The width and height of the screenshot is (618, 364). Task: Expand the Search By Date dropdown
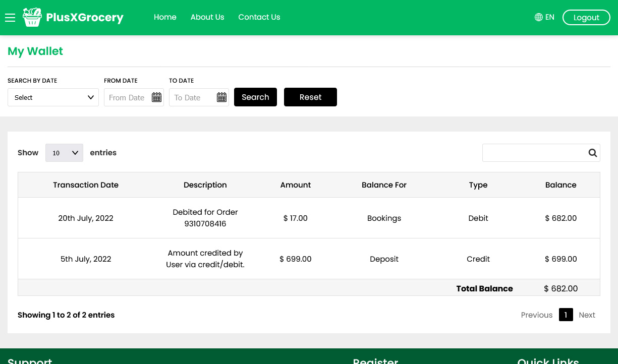click(x=53, y=97)
